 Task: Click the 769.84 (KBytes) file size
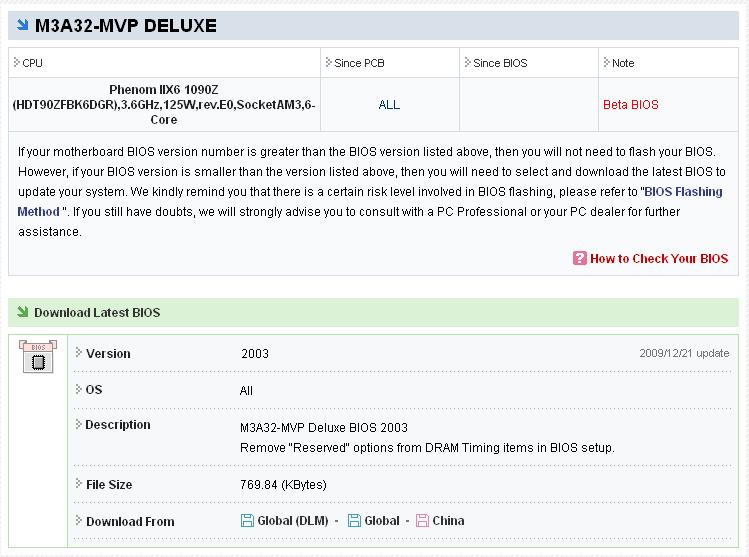coord(283,484)
